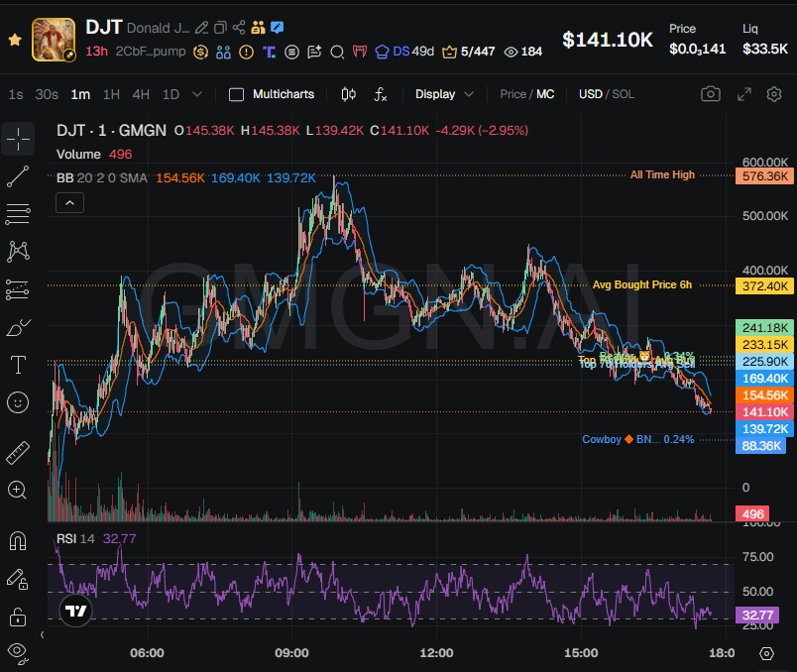Click the gold dollar coin icon
797x672 pixels.
tap(201, 52)
